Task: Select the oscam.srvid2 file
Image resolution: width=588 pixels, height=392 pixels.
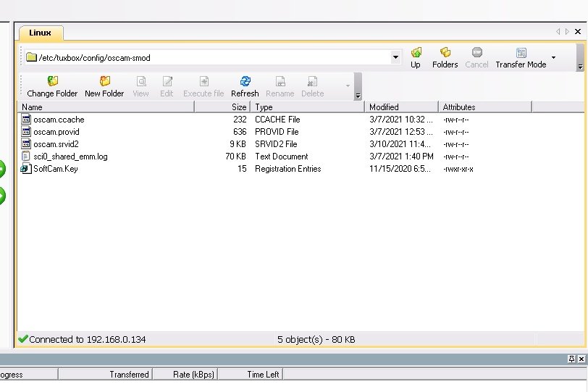Action: [x=56, y=144]
